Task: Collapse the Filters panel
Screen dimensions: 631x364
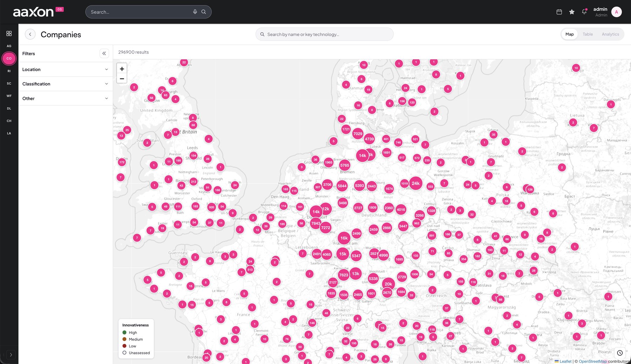Action: coord(104,54)
